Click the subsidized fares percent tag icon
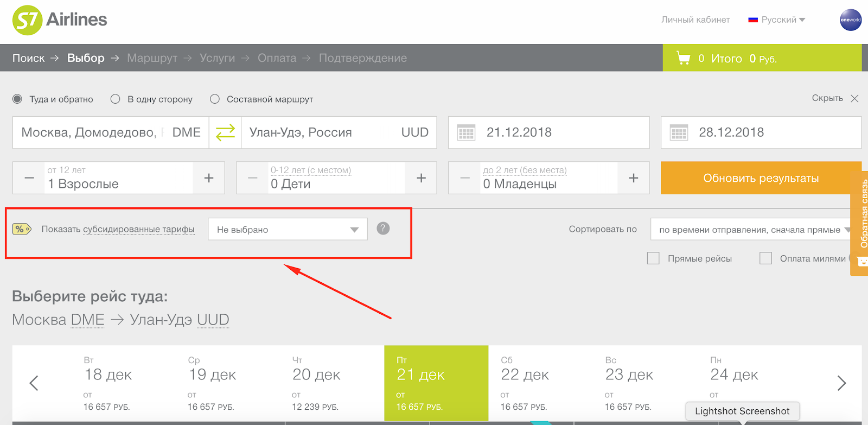The width and height of the screenshot is (868, 425). pos(22,229)
